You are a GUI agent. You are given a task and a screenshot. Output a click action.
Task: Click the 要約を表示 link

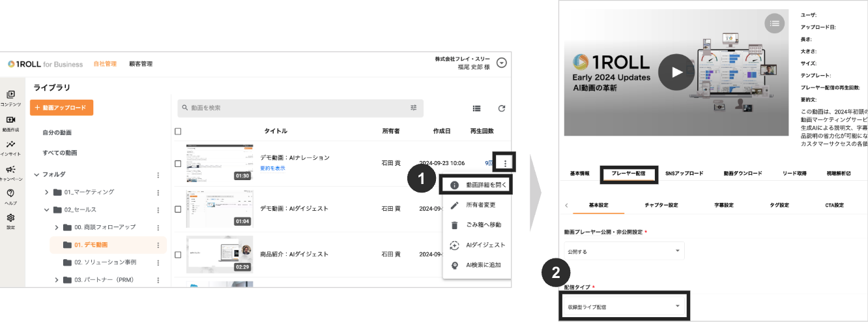[x=272, y=168]
